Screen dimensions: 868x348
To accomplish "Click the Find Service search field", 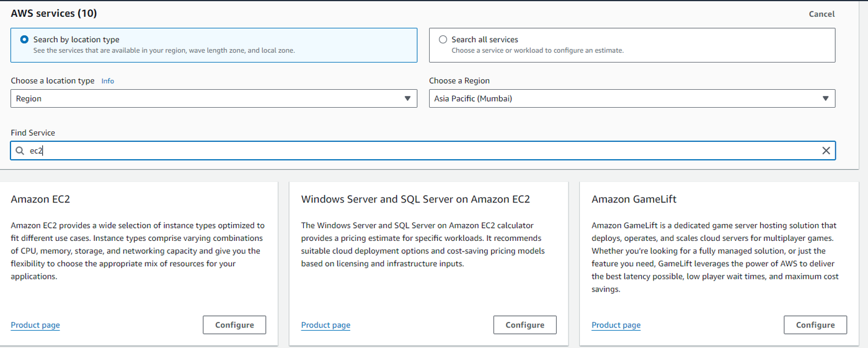I will pos(423,150).
